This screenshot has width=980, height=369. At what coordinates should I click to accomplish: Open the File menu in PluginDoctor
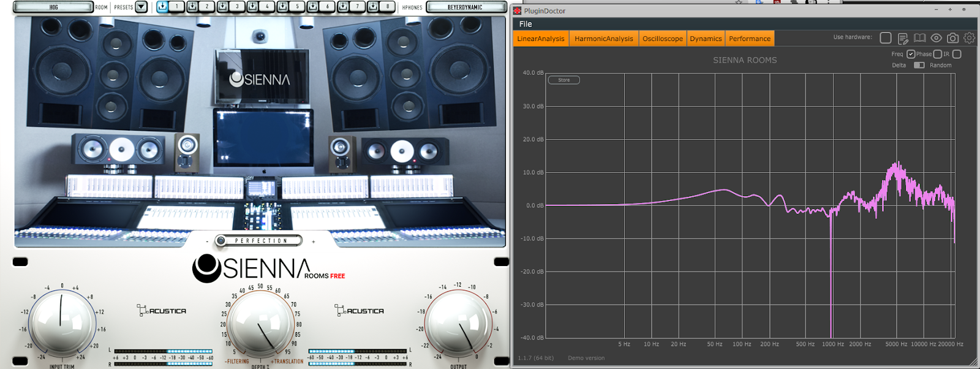pyautogui.click(x=526, y=24)
